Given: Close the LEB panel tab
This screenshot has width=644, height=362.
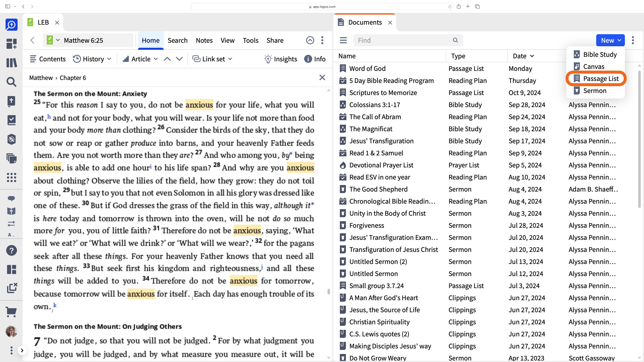Looking at the screenshot, I should (57, 23).
